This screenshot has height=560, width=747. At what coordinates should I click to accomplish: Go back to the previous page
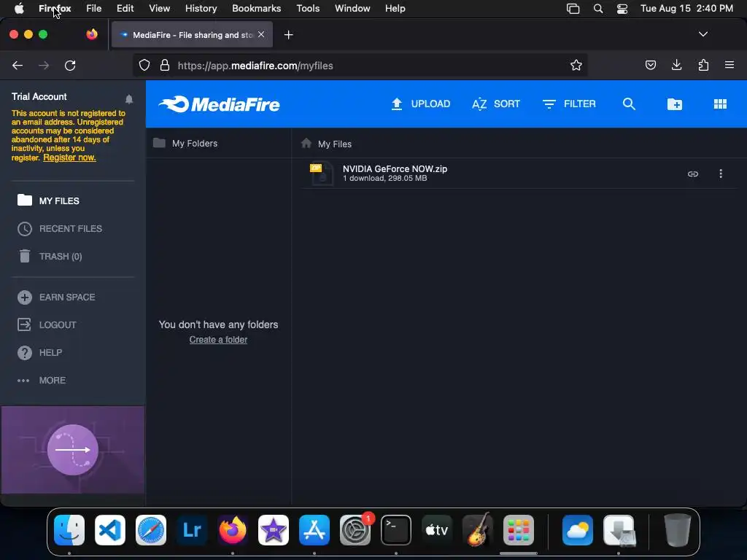click(x=18, y=65)
